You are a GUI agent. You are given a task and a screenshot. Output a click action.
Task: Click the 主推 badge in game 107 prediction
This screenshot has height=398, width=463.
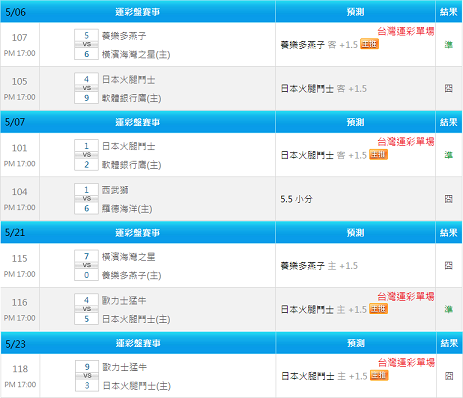coord(369,44)
